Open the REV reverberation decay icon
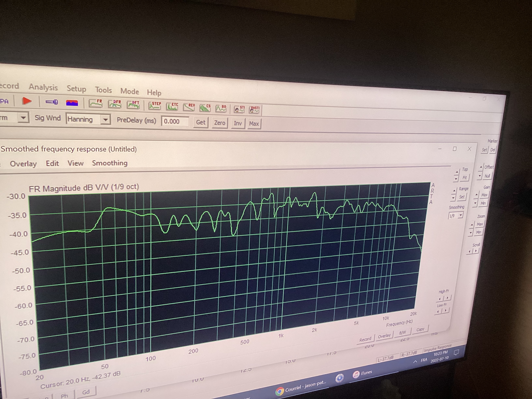 point(189,107)
